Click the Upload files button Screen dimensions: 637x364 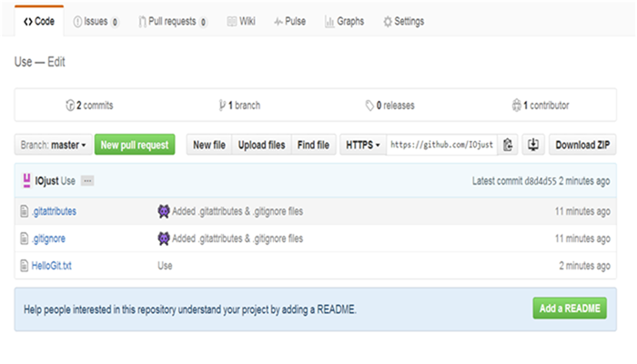(x=262, y=145)
